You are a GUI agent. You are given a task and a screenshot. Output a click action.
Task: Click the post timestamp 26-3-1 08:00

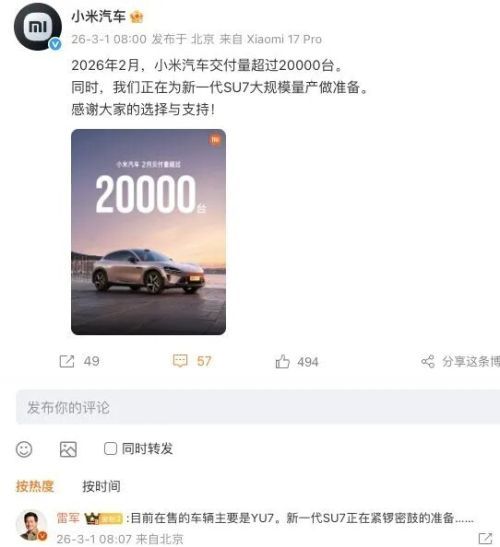pos(109,39)
